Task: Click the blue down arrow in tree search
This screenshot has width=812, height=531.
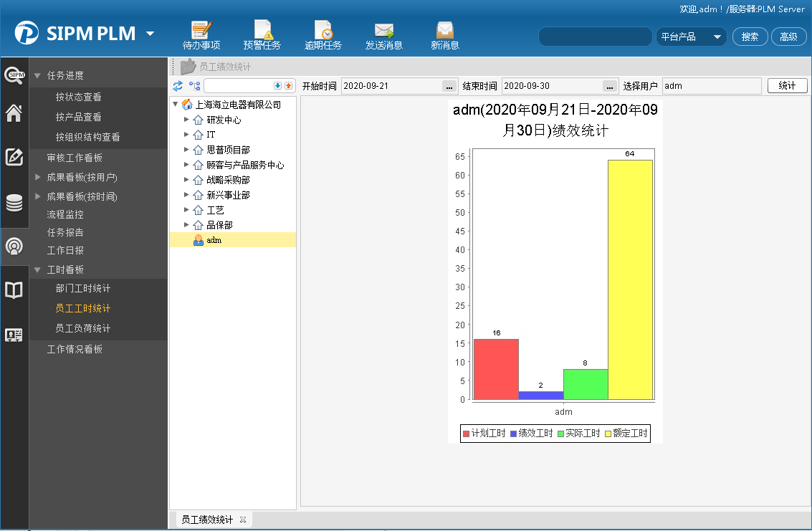Action: pos(278,86)
